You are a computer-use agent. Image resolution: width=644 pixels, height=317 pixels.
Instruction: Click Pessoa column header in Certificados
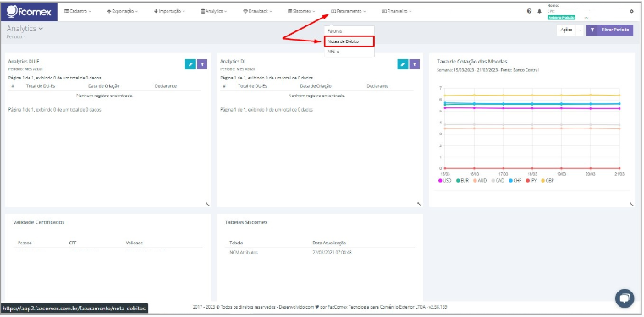click(x=25, y=243)
